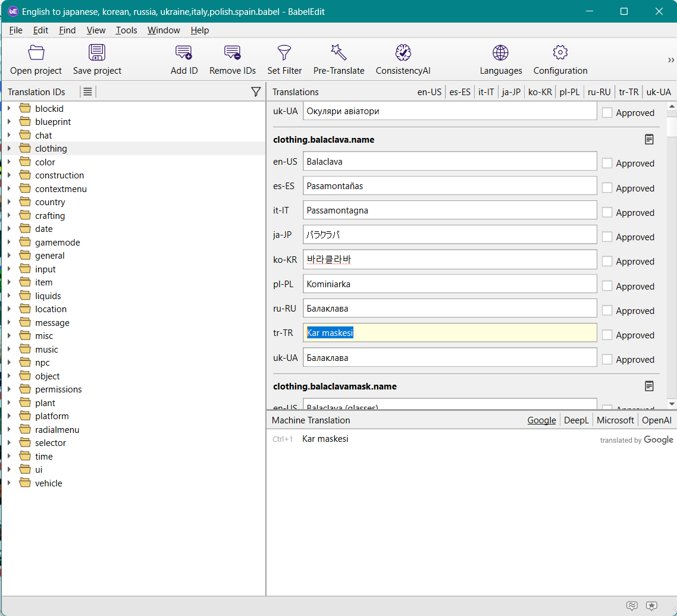Launch the ConsistencyAI tool
Image resolution: width=677 pixels, height=616 pixels.
click(403, 53)
